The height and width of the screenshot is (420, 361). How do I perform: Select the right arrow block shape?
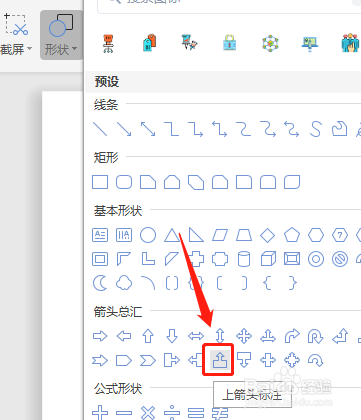pyautogui.click(x=100, y=336)
